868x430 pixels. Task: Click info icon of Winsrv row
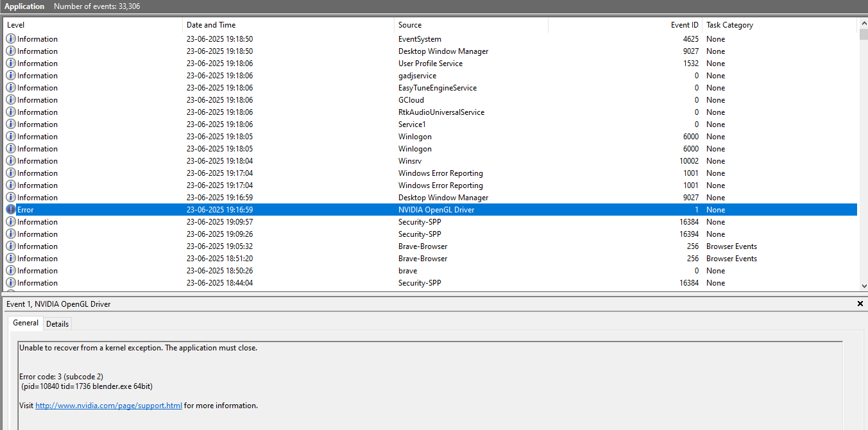pyautogui.click(x=11, y=161)
